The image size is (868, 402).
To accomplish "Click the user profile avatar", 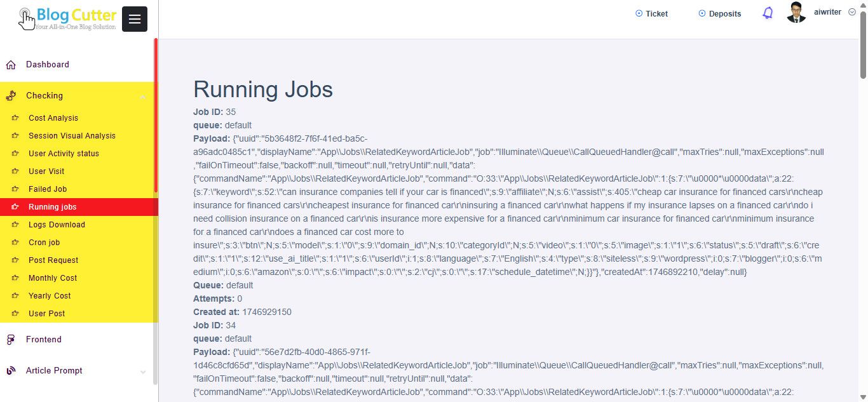I will coord(796,13).
